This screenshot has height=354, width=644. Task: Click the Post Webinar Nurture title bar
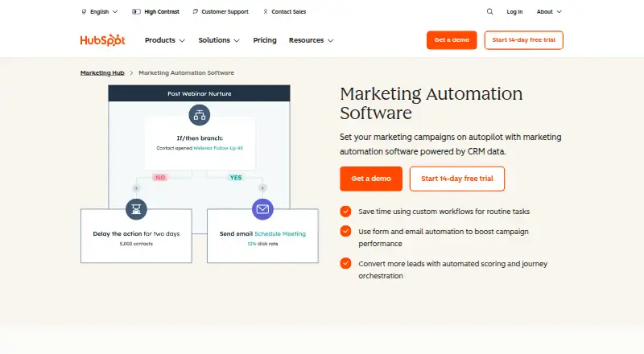[x=199, y=93]
